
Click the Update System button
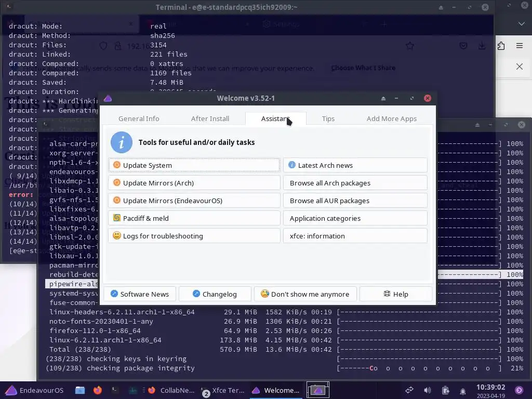click(194, 165)
